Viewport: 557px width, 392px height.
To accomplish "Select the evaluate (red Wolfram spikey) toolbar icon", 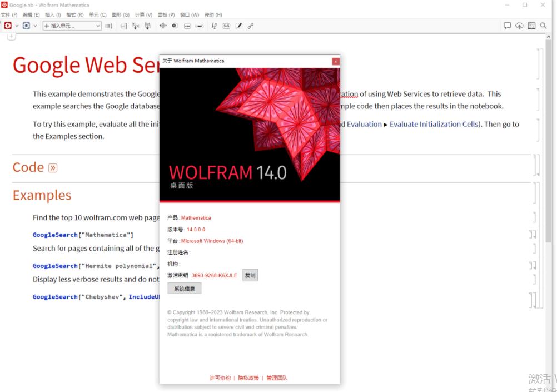I will click(8, 26).
